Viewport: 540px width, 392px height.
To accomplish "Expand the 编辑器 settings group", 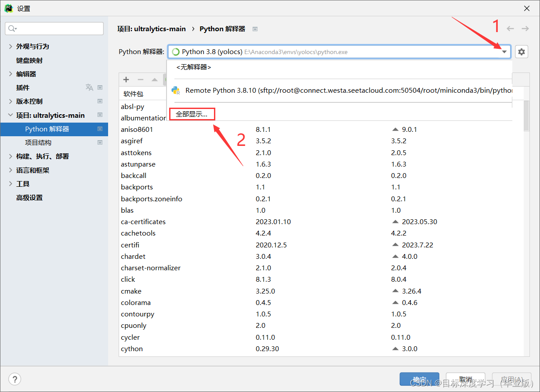I will [11, 74].
